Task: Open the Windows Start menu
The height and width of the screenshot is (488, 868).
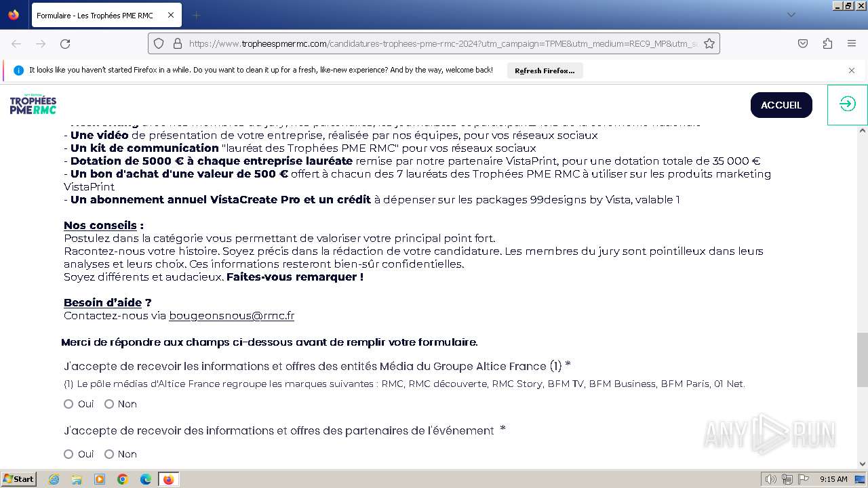Action: tap(18, 479)
